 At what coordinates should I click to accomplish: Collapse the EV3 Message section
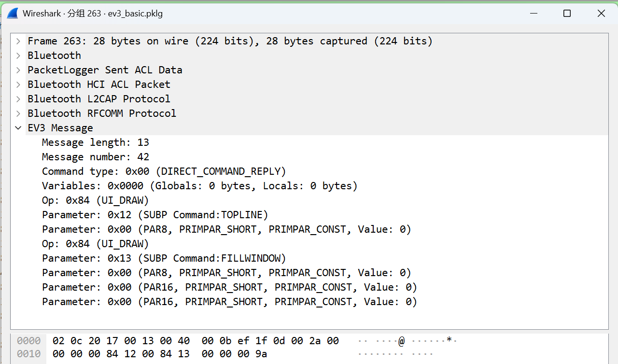click(18, 128)
